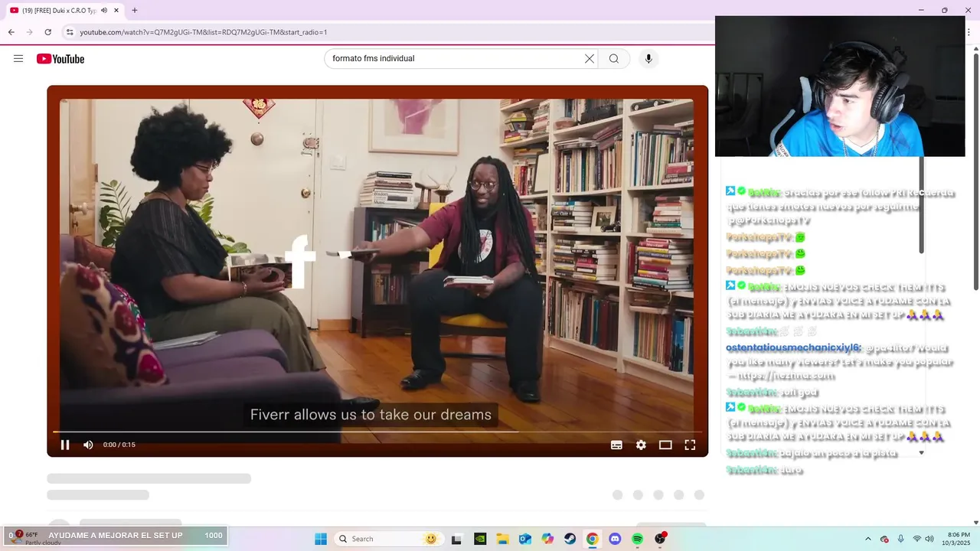Open the weather widget showing 66°F

[32, 538]
